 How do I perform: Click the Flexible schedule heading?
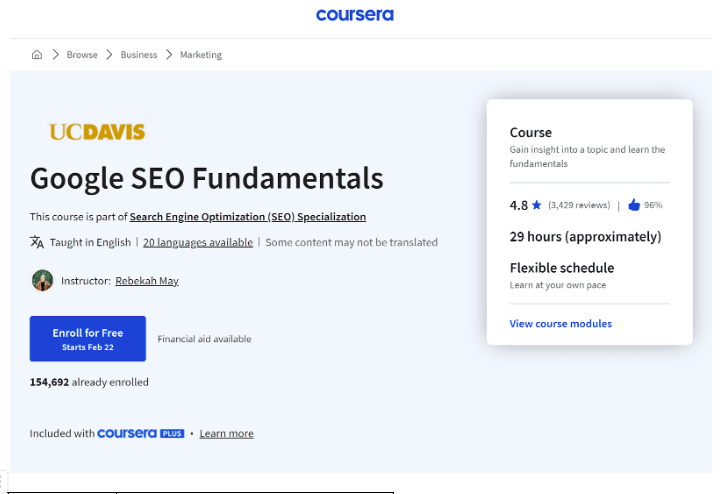click(561, 268)
